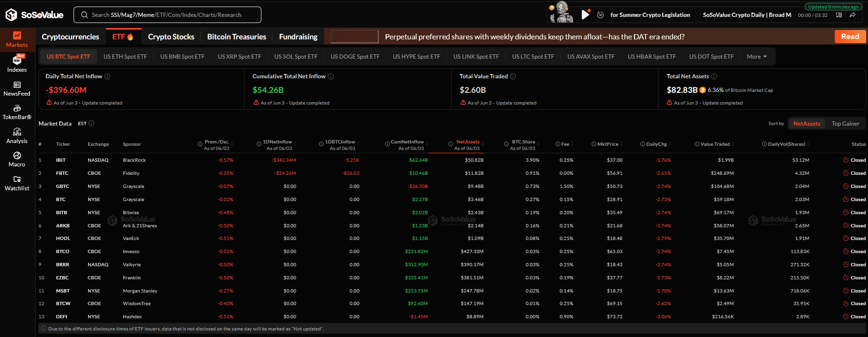Image resolution: width=868 pixels, height=337 pixels.
Task: Rewind the audio by ten seconds
Action: click(601, 15)
